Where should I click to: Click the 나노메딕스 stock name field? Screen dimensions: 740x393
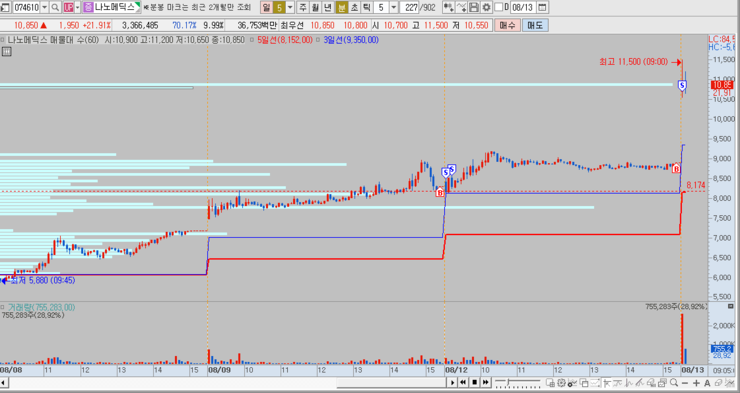pyautogui.click(x=117, y=7)
